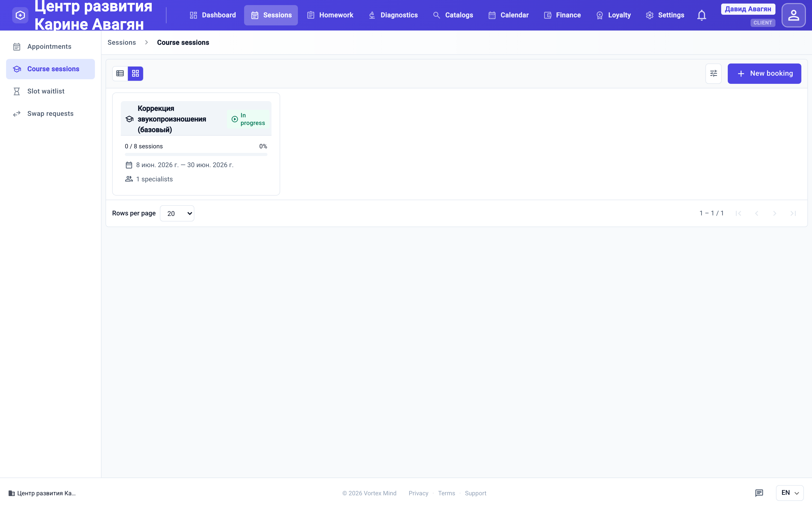Screen dimensions: 812x508
Task: Open Slot waitlist in sidebar
Action: 50,91
